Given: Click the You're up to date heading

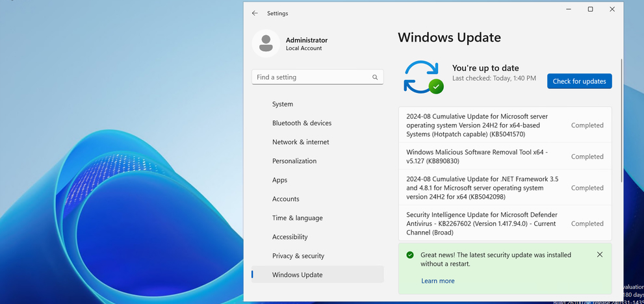Looking at the screenshot, I should click(x=485, y=68).
